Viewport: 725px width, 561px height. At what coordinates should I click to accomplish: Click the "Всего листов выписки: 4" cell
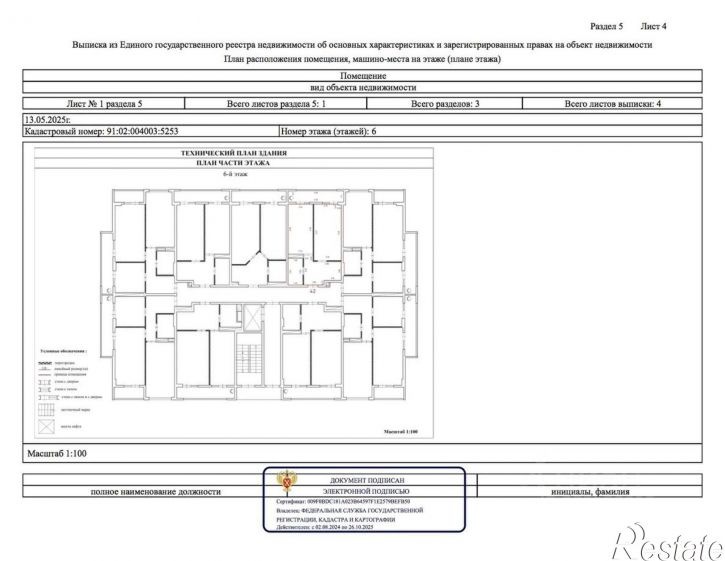click(613, 104)
